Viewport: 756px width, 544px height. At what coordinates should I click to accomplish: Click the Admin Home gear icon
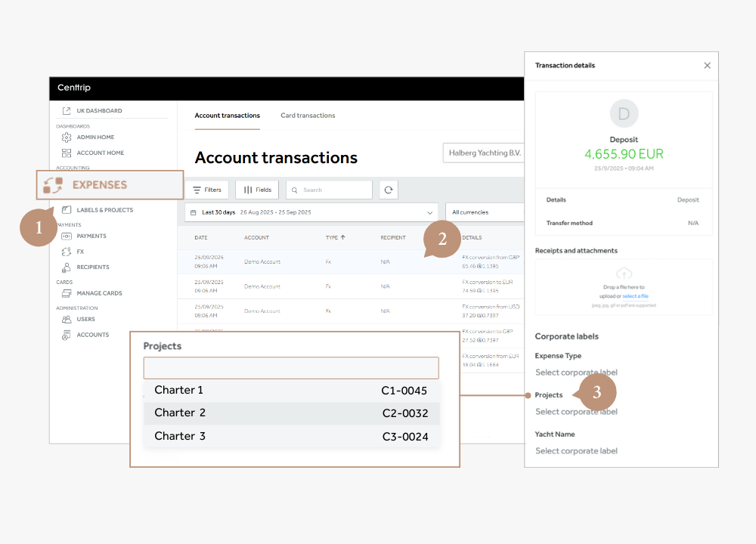coord(67,138)
